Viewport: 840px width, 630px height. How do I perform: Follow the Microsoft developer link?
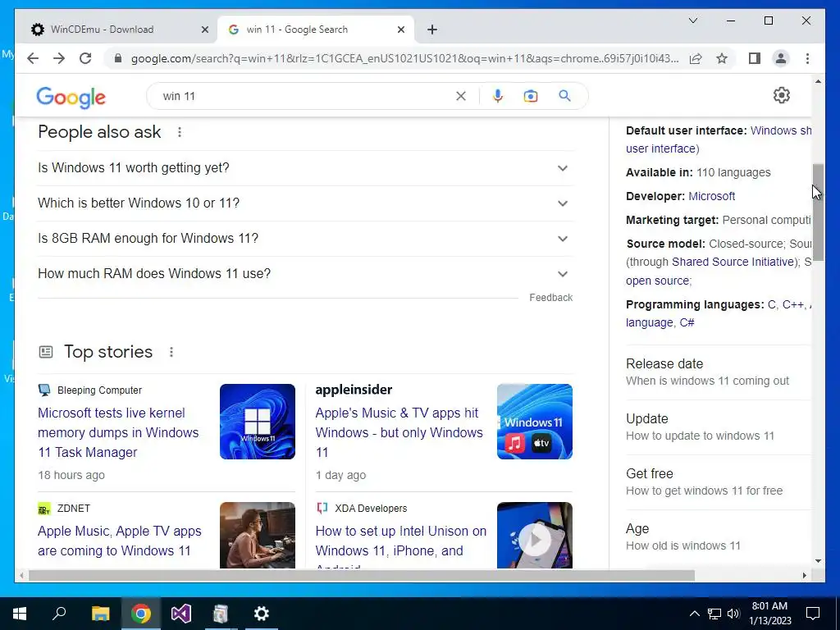711,196
